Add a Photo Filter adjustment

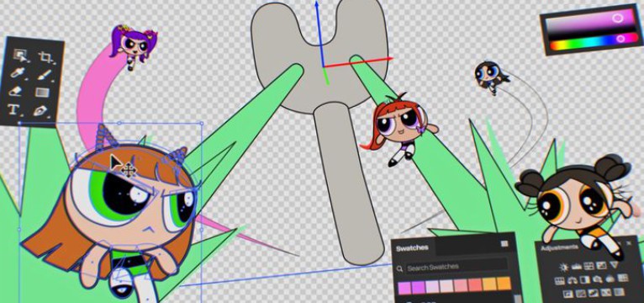point(598,279)
